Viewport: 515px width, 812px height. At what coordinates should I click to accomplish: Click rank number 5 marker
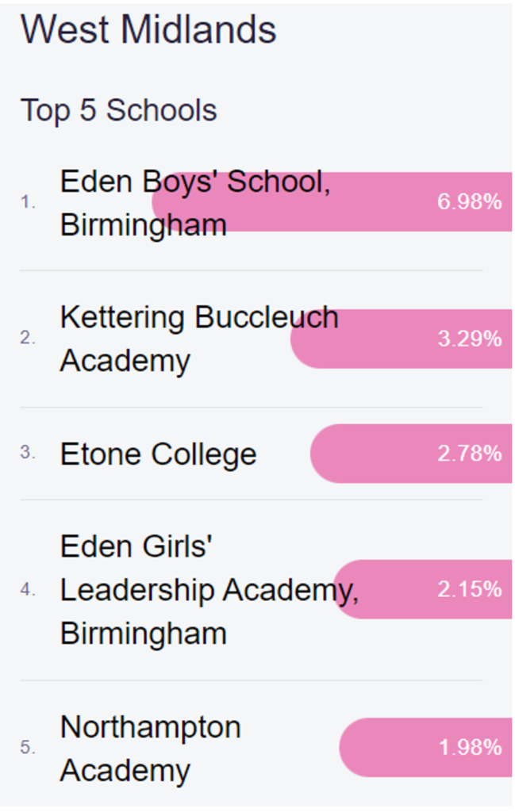coord(28,747)
